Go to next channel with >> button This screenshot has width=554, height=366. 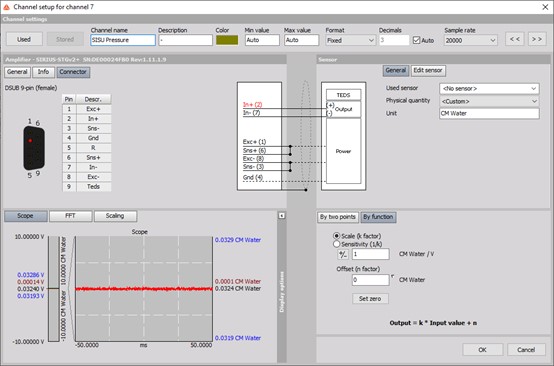537,39
